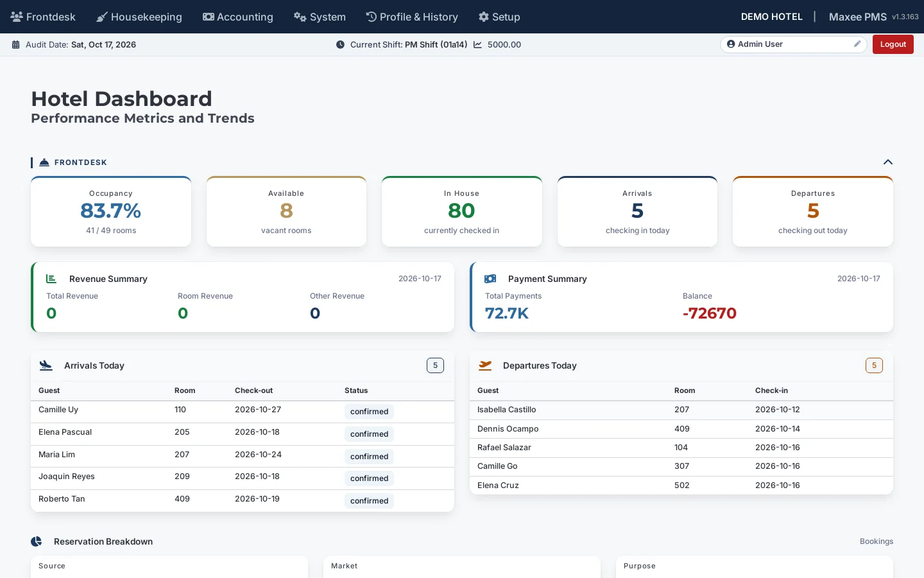Select departure guest Rafael Salazar

point(504,448)
